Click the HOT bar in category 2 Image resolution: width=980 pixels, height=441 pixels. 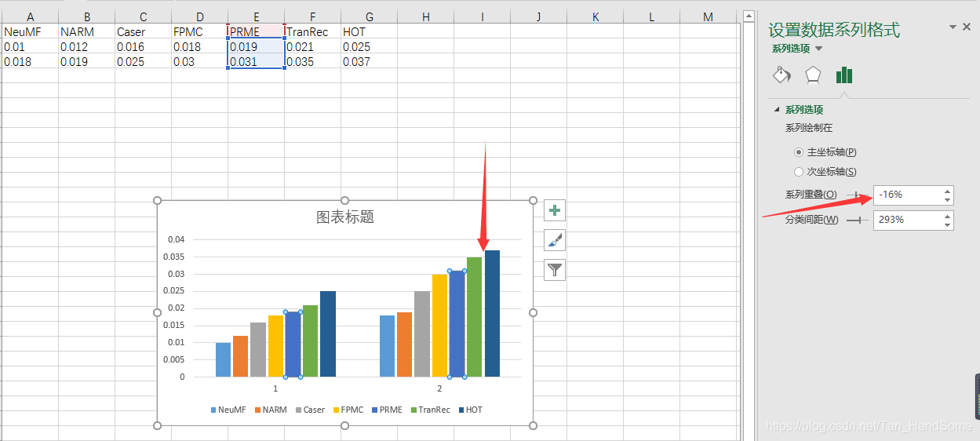click(492, 314)
